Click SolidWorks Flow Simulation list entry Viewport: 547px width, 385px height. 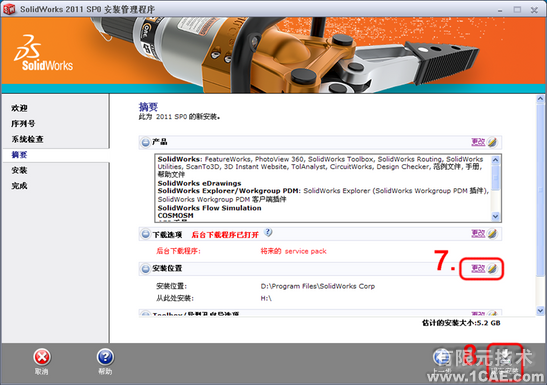(209, 208)
